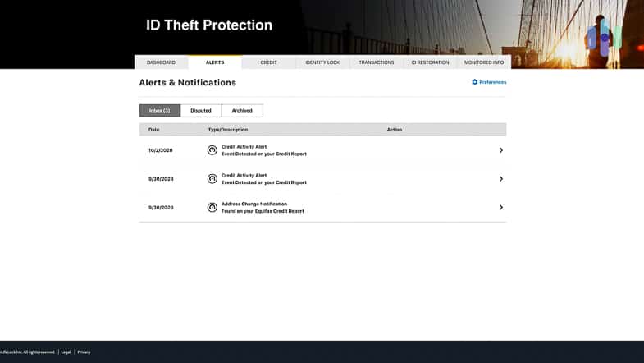
Task: View Archived alerts
Action: (242, 110)
